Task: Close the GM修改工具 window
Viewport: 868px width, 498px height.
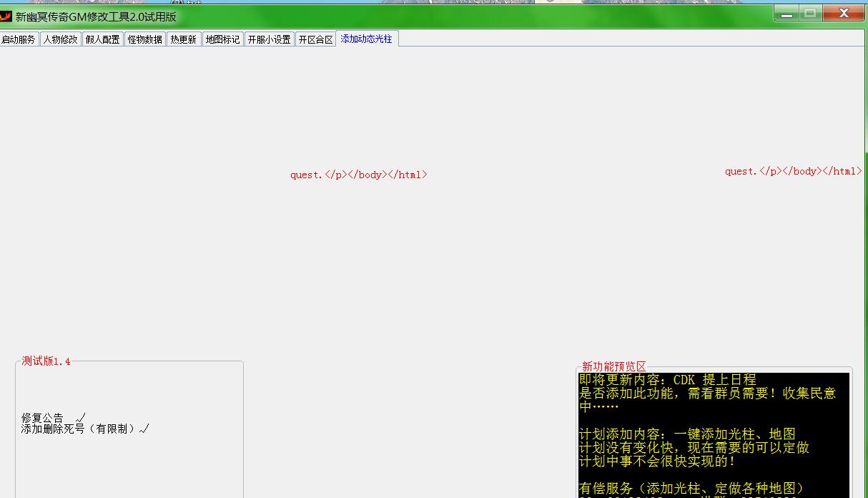Action: 843,14
